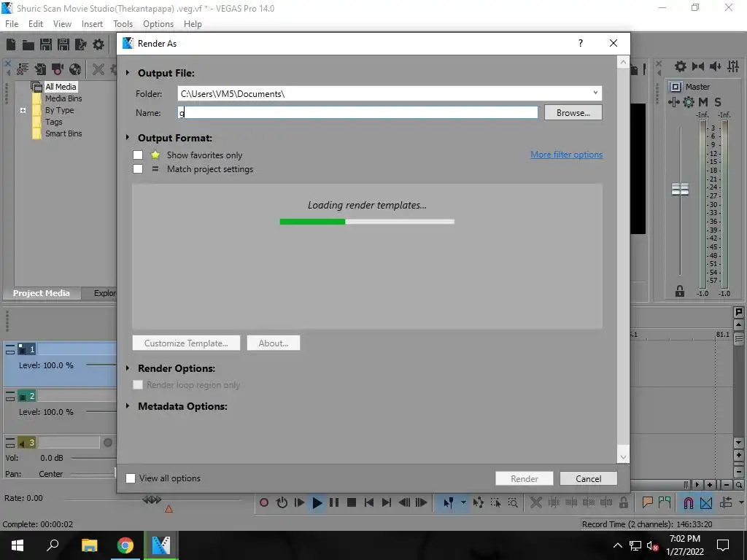The image size is (747, 560).
Task: Click the Insert Region icon
Action: click(x=665, y=502)
